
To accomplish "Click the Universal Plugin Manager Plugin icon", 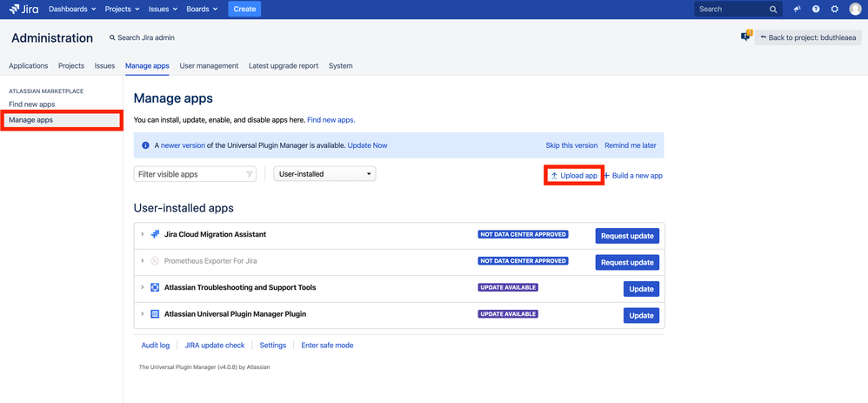I will pos(155,314).
